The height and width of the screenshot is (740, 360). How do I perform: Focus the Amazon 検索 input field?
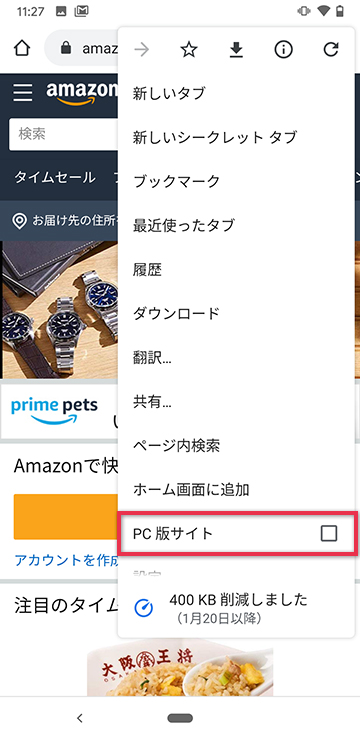tap(63, 134)
